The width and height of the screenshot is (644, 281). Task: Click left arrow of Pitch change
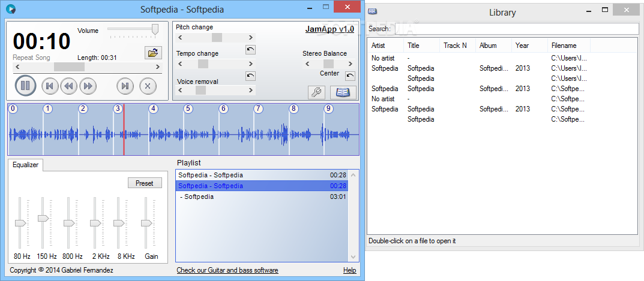point(180,37)
